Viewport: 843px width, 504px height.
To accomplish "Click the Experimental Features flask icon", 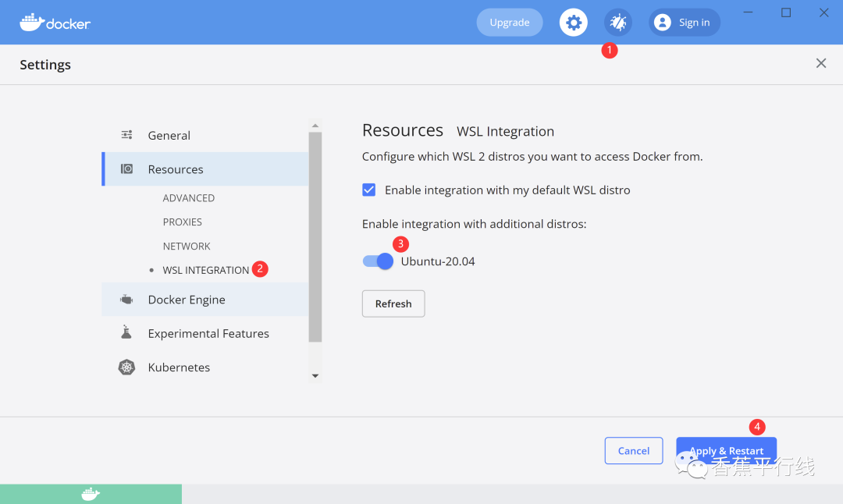I will coord(126,332).
